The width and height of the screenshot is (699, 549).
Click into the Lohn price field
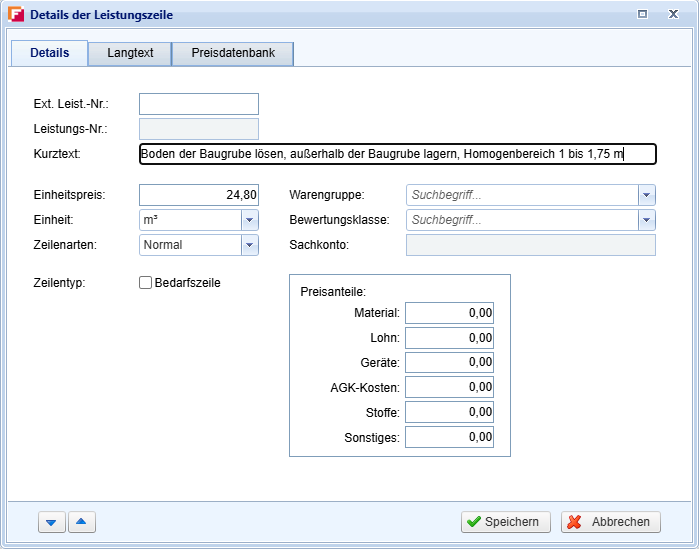click(449, 338)
